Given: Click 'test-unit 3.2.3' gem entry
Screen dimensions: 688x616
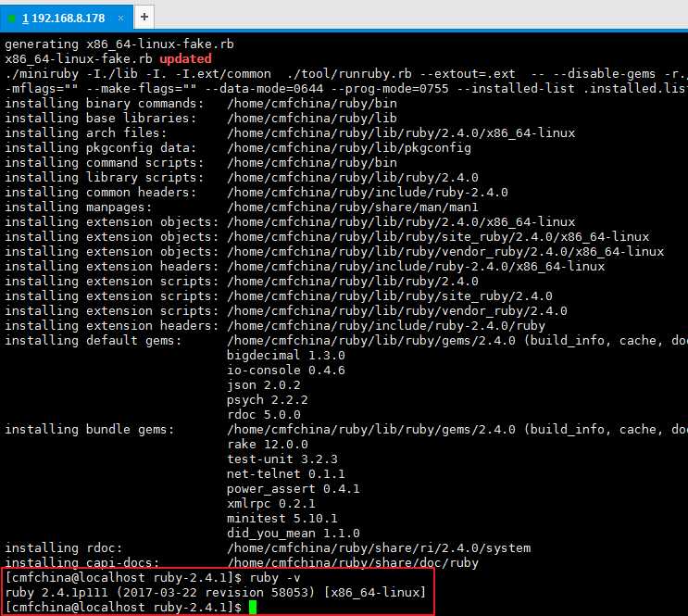Looking at the screenshot, I should pyautogui.click(x=282, y=459).
